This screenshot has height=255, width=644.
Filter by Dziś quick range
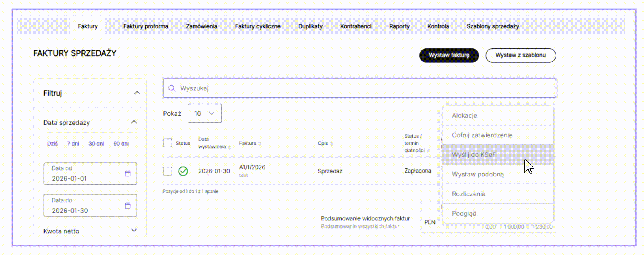(x=52, y=144)
